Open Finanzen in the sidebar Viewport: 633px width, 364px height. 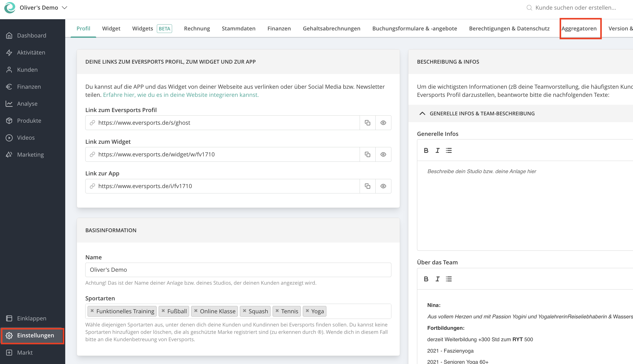click(32, 87)
